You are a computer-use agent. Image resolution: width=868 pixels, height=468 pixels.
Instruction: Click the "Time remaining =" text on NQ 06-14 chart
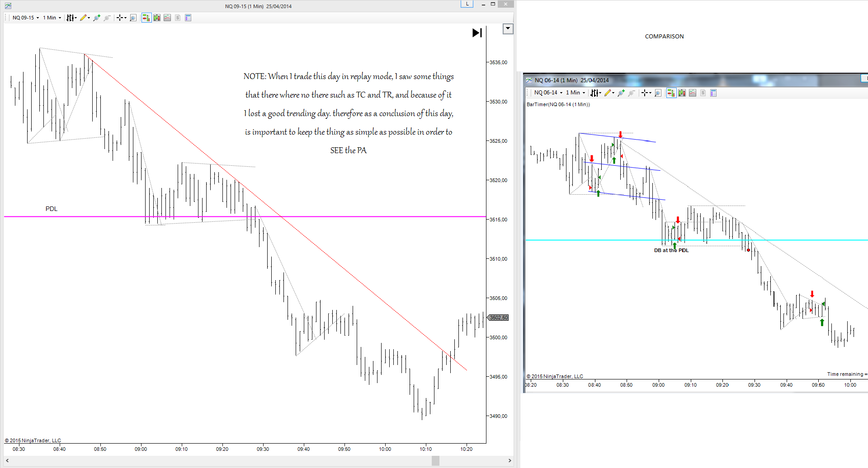tap(847, 374)
